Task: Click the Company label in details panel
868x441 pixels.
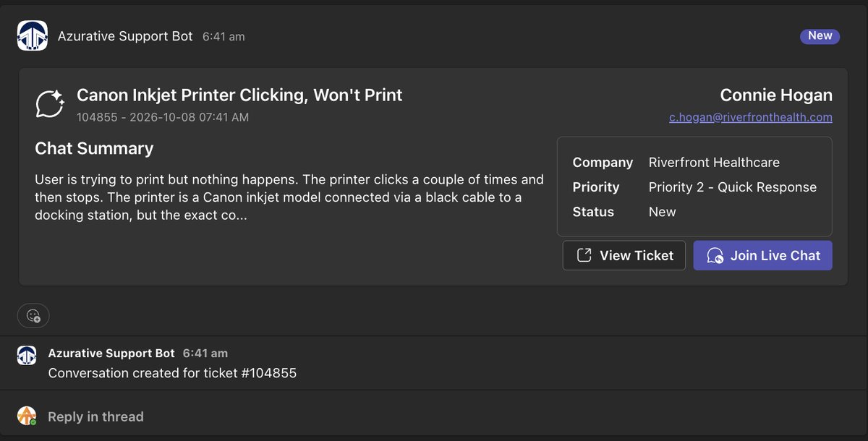Action: tap(603, 162)
